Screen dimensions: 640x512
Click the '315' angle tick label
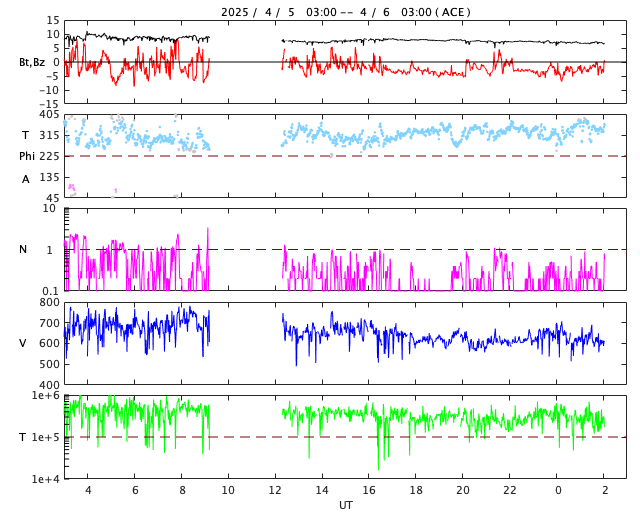50,136
